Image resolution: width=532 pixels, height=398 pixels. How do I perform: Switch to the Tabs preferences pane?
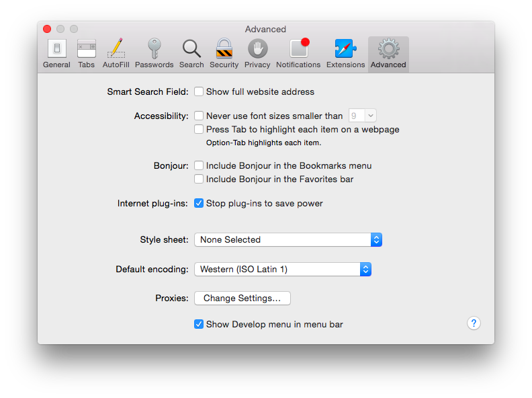(x=86, y=53)
